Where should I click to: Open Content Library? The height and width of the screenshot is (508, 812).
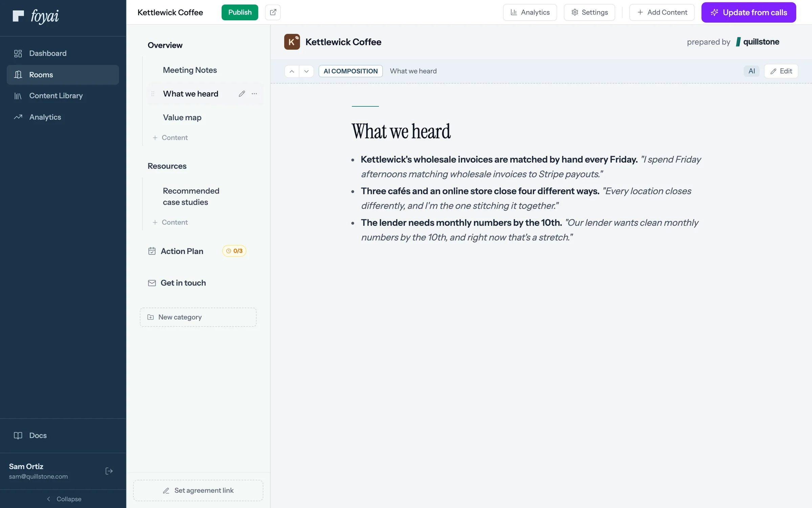pyautogui.click(x=63, y=96)
